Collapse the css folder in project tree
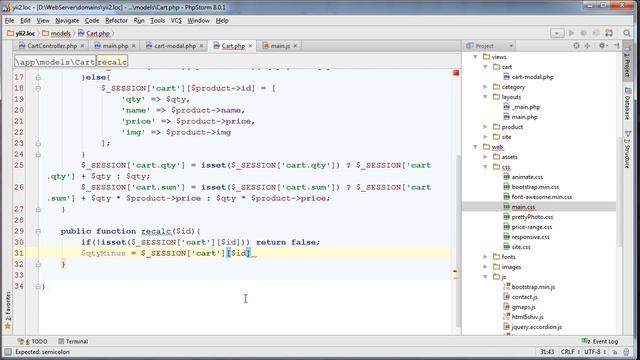640x360 pixels. (485, 167)
